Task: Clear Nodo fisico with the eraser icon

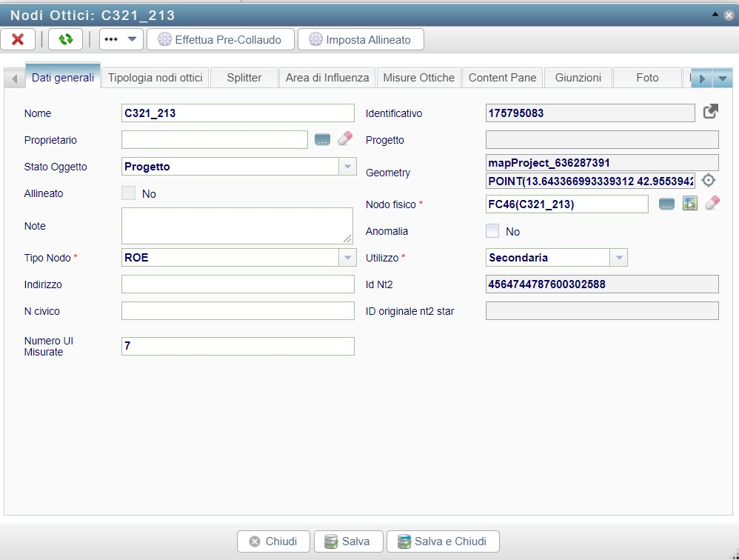Action: click(x=712, y=203)
